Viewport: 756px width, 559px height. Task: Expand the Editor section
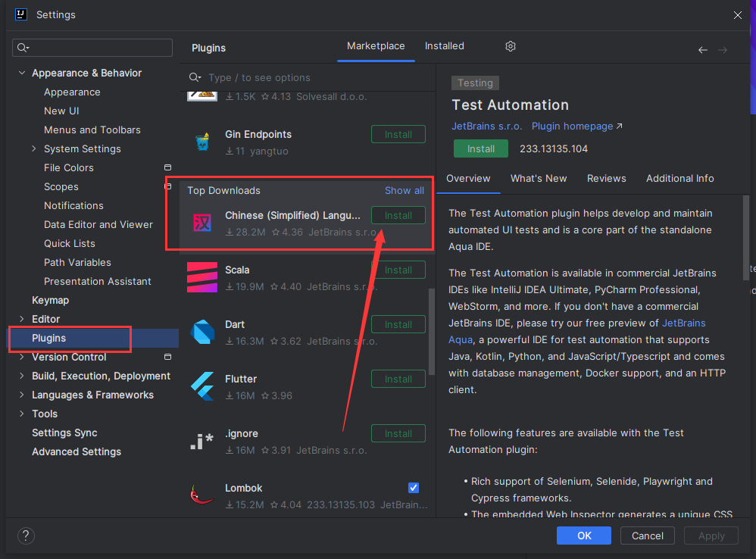22,318
